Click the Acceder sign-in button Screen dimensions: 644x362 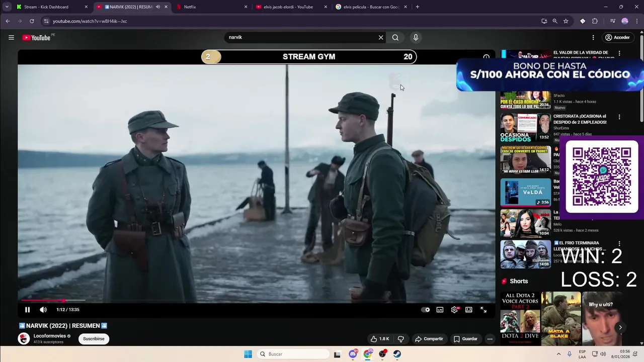pos(617,37)
